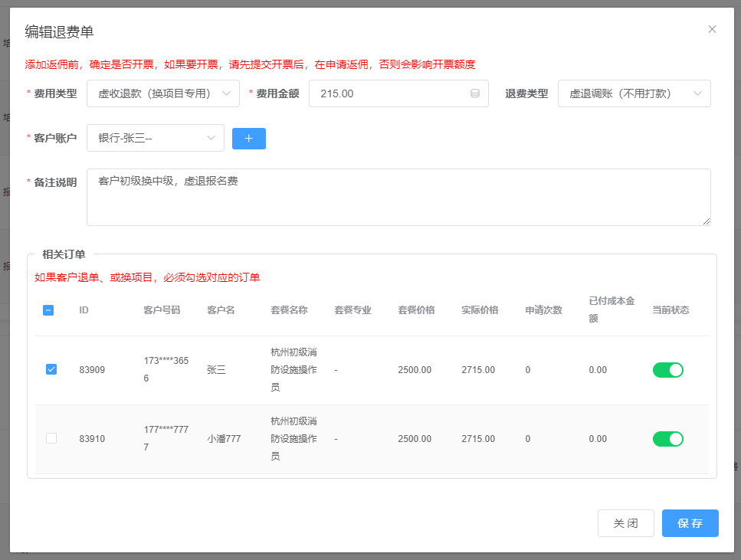Click the blue plus button to add 客户账户
This screenshot has width=741, height=560.
pyautogui.click(x=248, y=139)
